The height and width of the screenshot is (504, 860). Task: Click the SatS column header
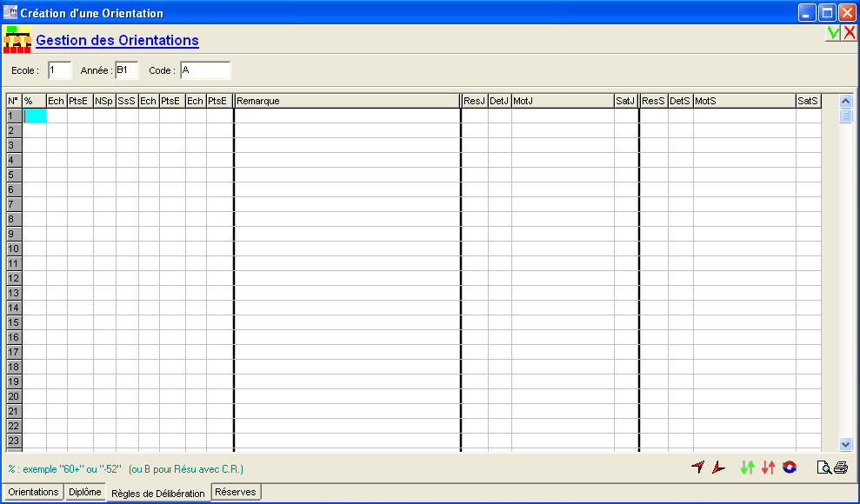click(x=809, y=101)
